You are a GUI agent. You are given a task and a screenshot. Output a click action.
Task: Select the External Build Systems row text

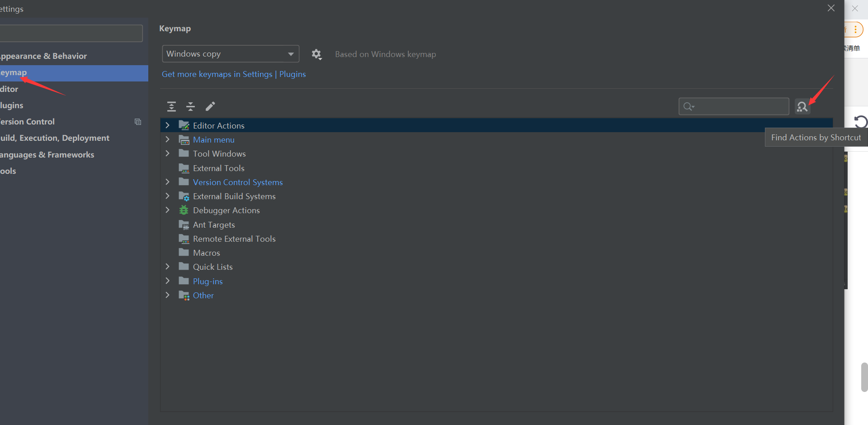click(234, 196)
